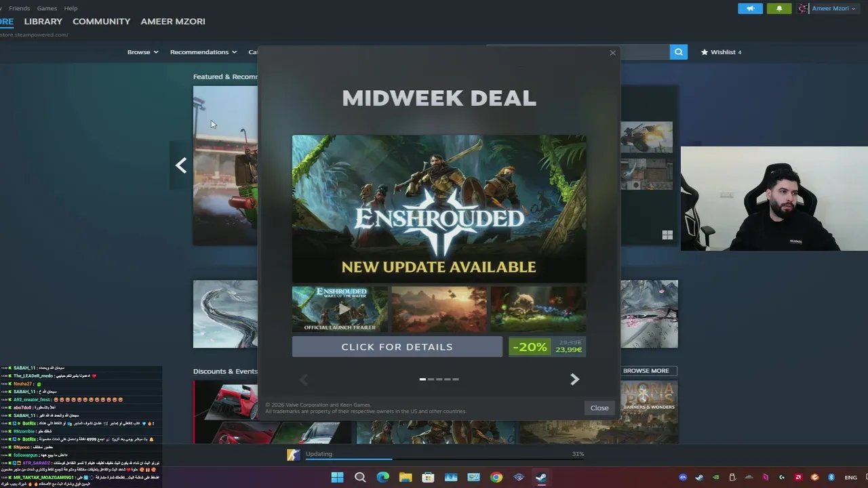The height and width of the screenshot is (488, 868).
Task: Click the Ameer Mzori profile avatar
Action: pos(804,9)
